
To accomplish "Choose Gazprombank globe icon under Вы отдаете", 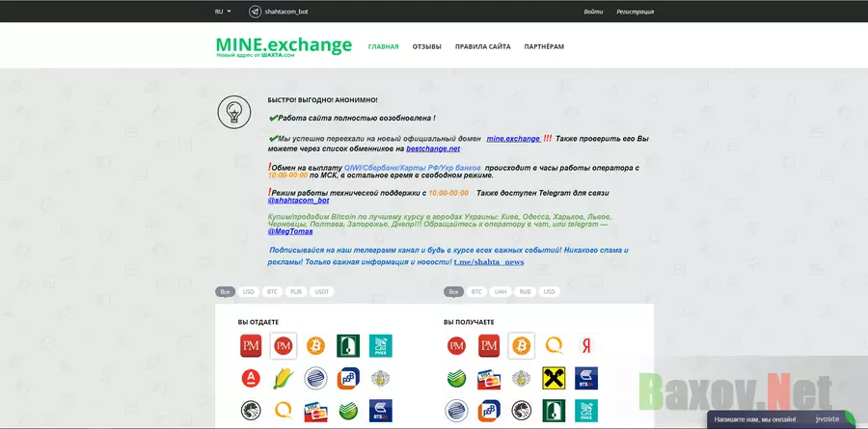I will [316, 379].
